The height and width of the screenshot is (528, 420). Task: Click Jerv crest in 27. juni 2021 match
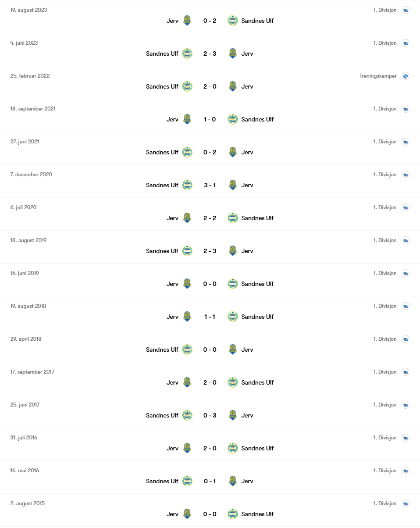(x=233, y=152)
